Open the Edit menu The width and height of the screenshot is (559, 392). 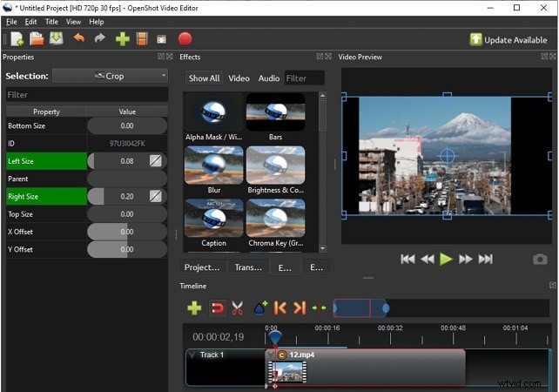30,22
